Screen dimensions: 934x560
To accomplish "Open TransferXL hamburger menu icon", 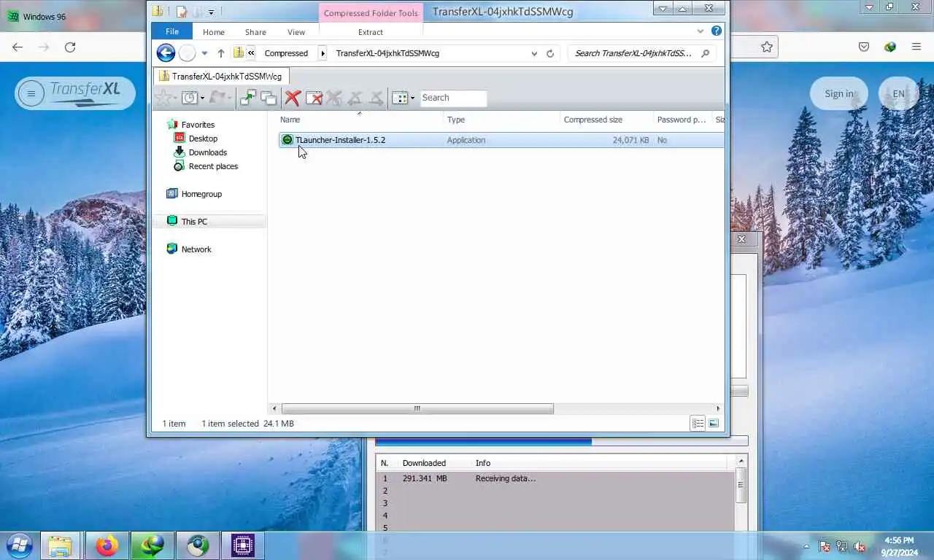I will click(x=31, y=93).
